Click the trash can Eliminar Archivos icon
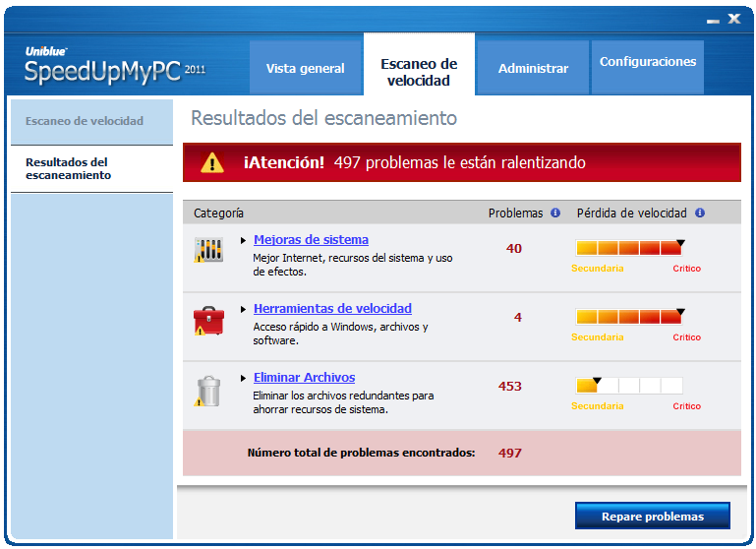756x549 pixels. (208, 392)
